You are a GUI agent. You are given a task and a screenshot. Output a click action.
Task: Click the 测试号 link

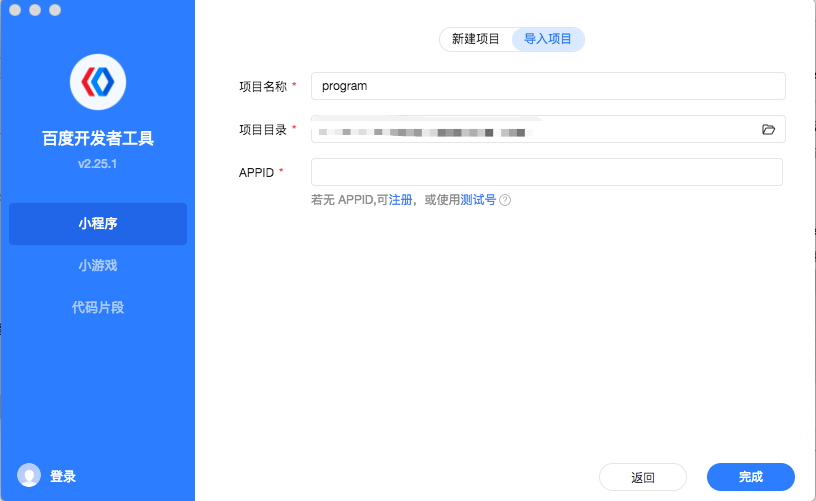pyautogui.click(x=478, y=200)
